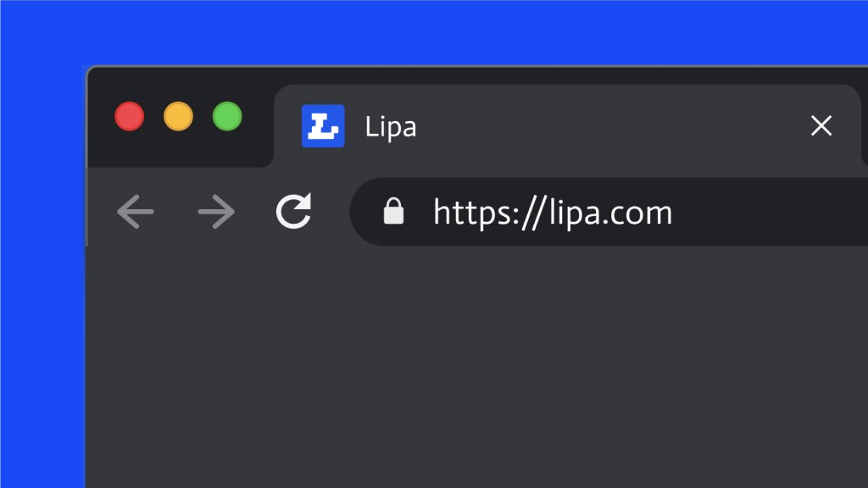Screen dimensions: 868x488
Task: Click the empty tab area between Lipa title and X
Action: pyautogui.click(x=593, y=126)
